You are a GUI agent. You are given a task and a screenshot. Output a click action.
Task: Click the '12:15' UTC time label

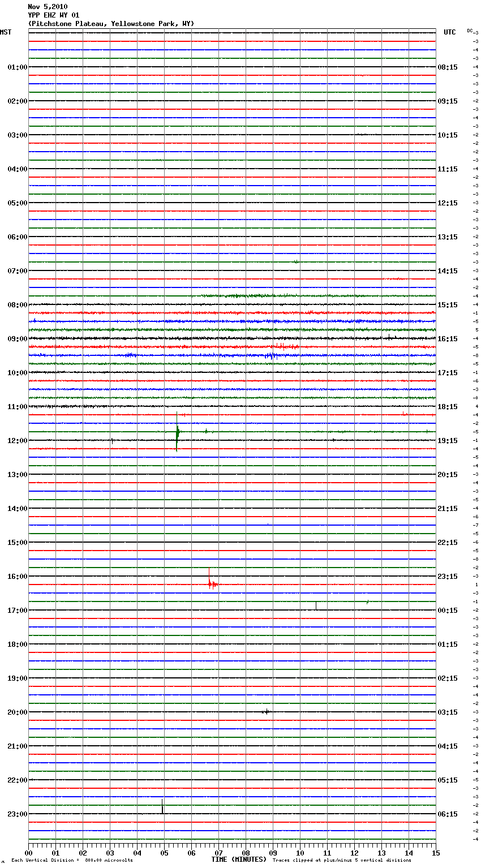448,203
